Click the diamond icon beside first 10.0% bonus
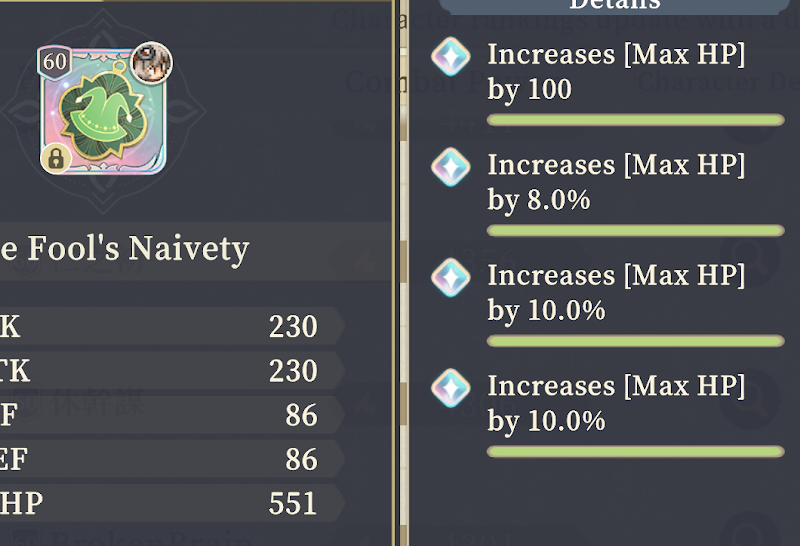 click(451, 277)
